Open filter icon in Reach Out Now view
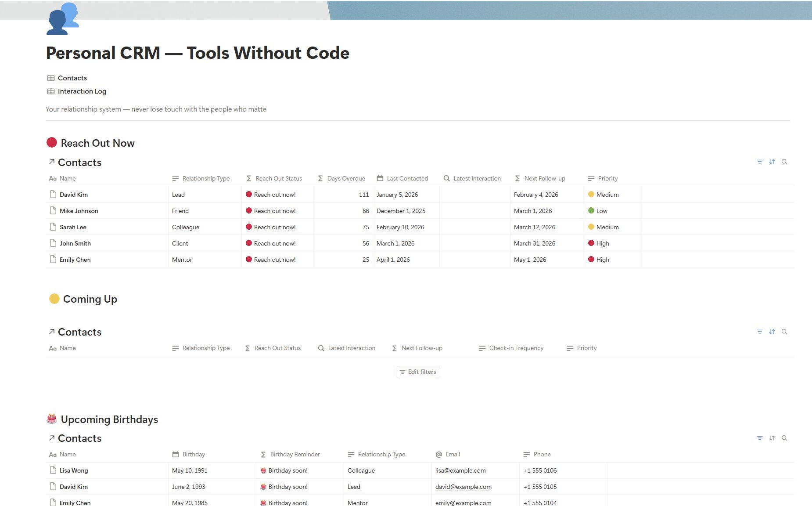This screenshot has width=812, height=506. (760, 162)
